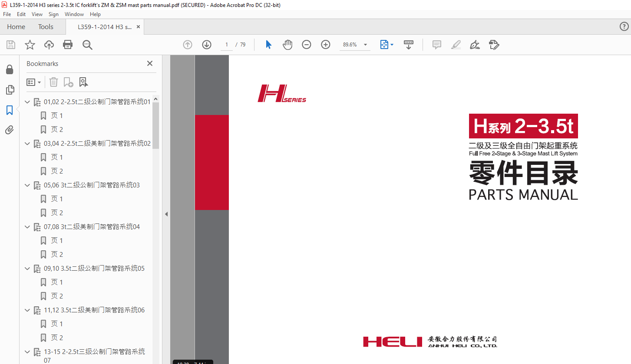
Task: Switch to the Tools tab
Action: pyautogui.click(x=46, y=26)
